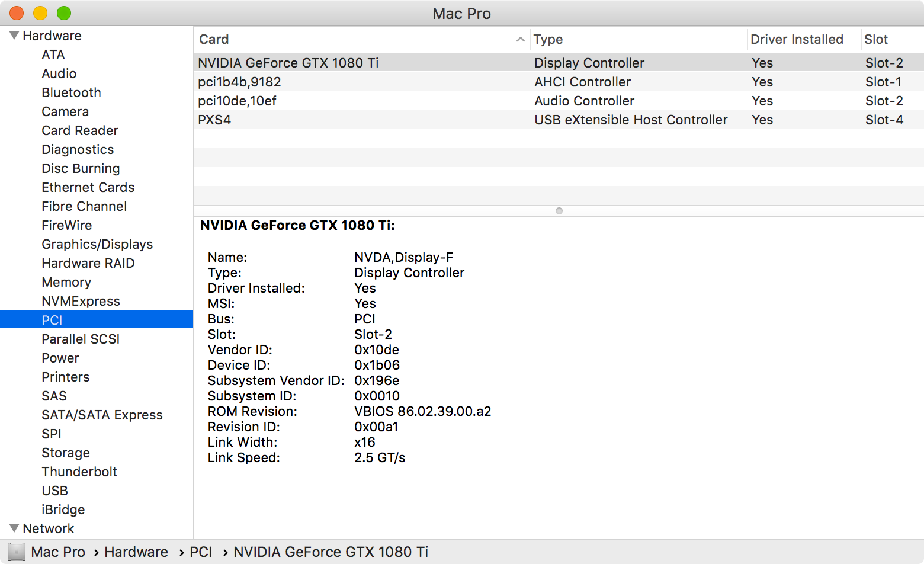Open Graphics/Displays information
Viewport: 924px width, 564px height.
click(97, 244)
